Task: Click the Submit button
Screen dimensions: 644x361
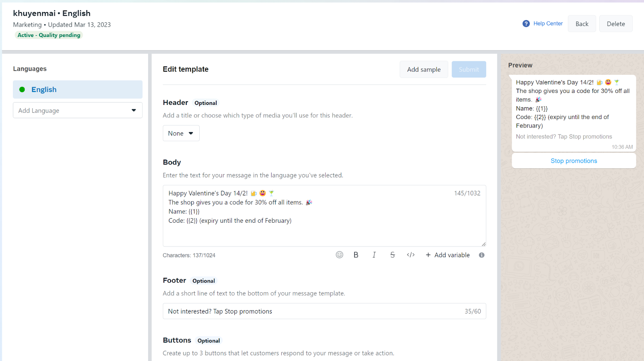Action: click(x=469, y=70)
